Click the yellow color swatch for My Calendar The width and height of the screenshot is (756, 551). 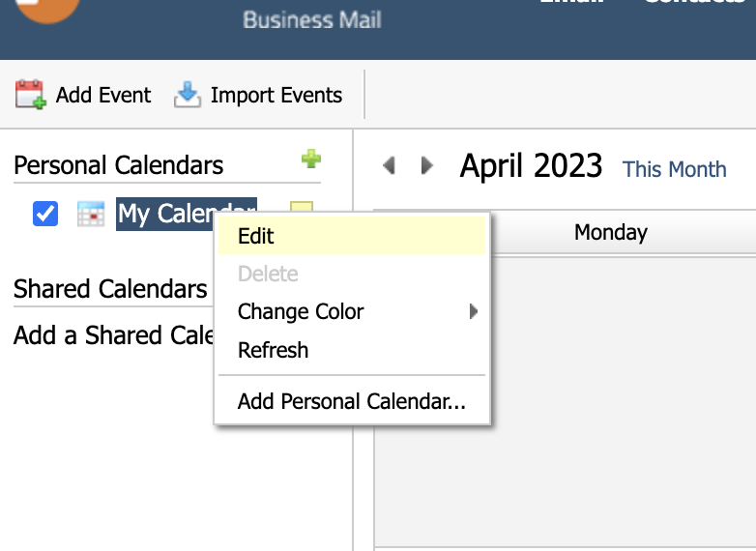click(x=302, y=207)
